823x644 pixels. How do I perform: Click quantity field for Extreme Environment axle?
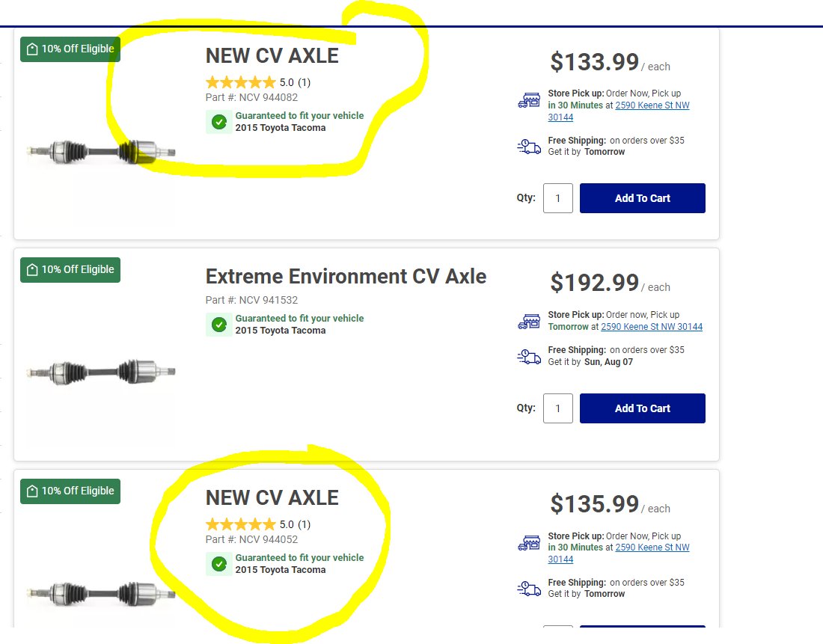click(x=557, y=408)
